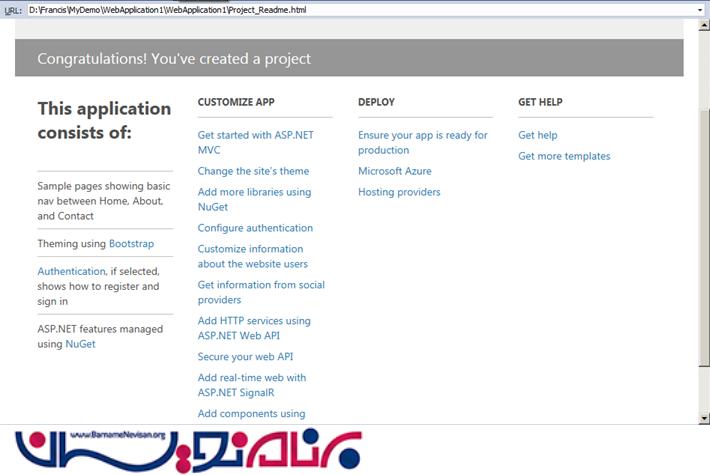Follow Get information from social providers link
This screenshot has width=710, height=475.
click(261, 292)
